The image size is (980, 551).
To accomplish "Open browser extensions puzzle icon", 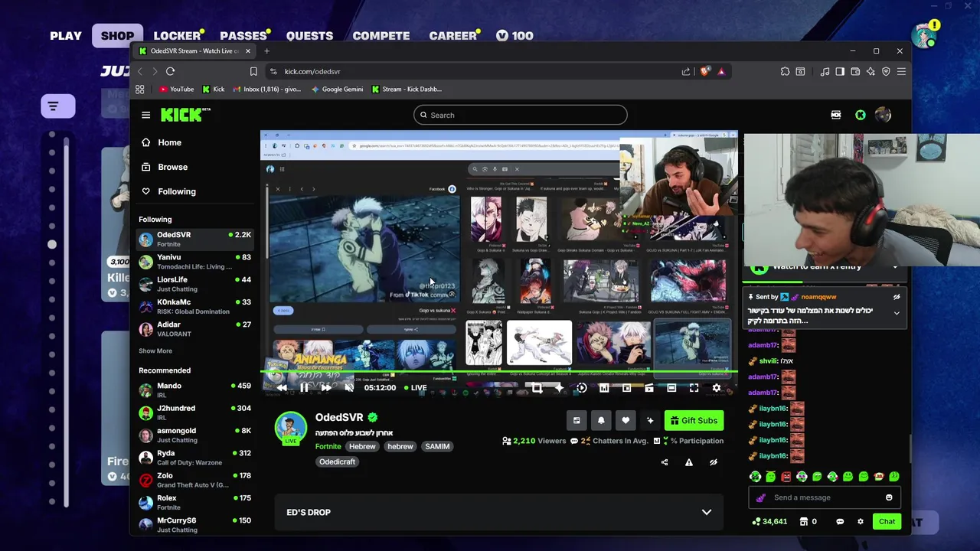I will pos(785,71).
